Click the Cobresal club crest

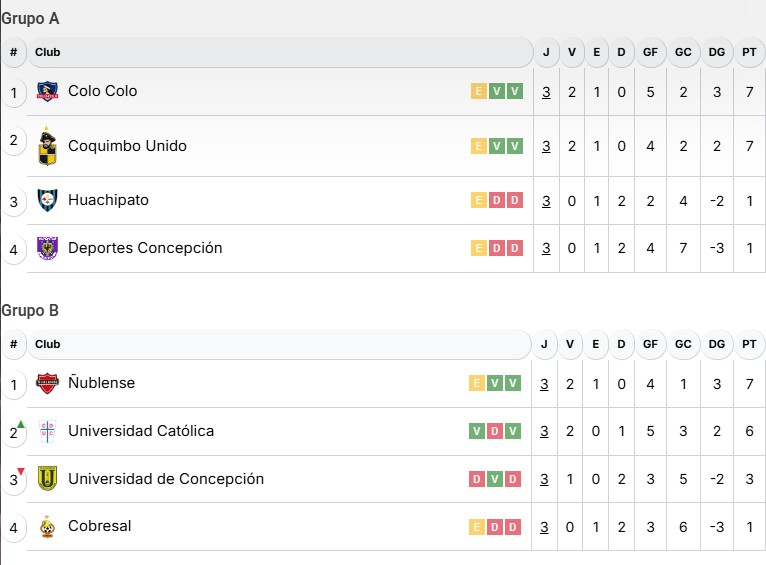47,527
